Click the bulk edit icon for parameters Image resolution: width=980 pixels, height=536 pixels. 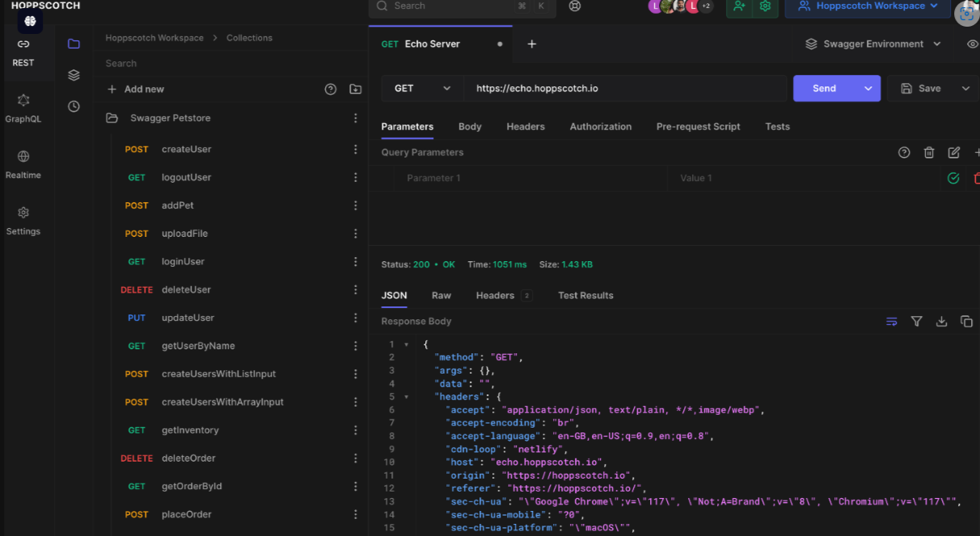coord(953,152)
